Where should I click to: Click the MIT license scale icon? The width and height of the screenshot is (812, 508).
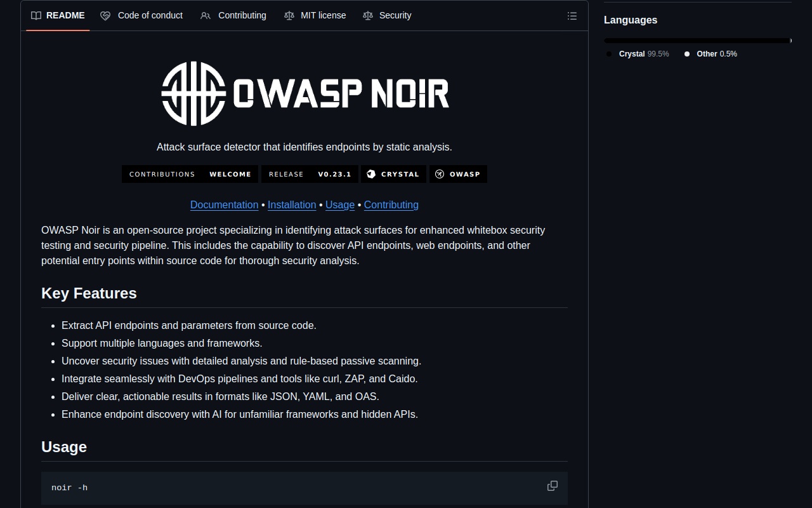(x=289, y=15)
